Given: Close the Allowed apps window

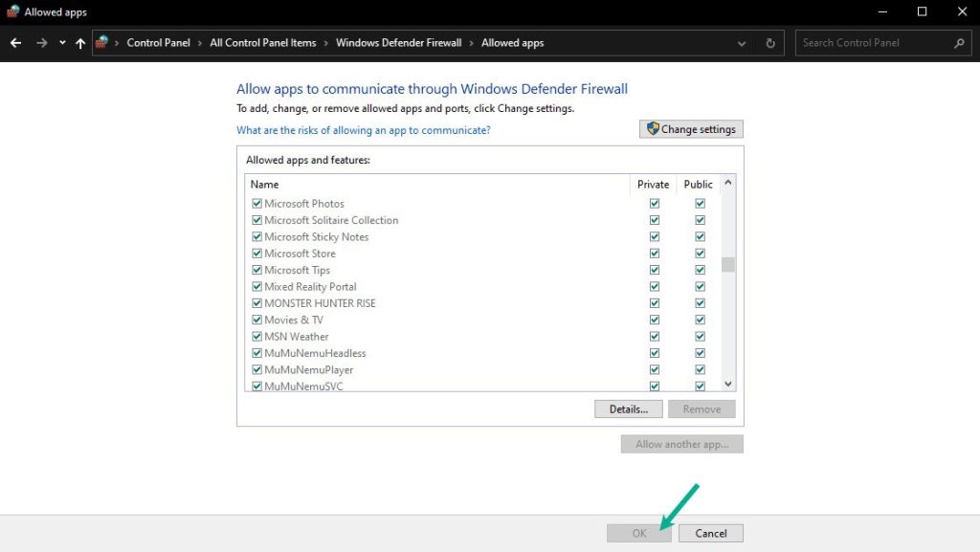Looking at the screenshot, I should pyautogui.click(x=962, y=11).
